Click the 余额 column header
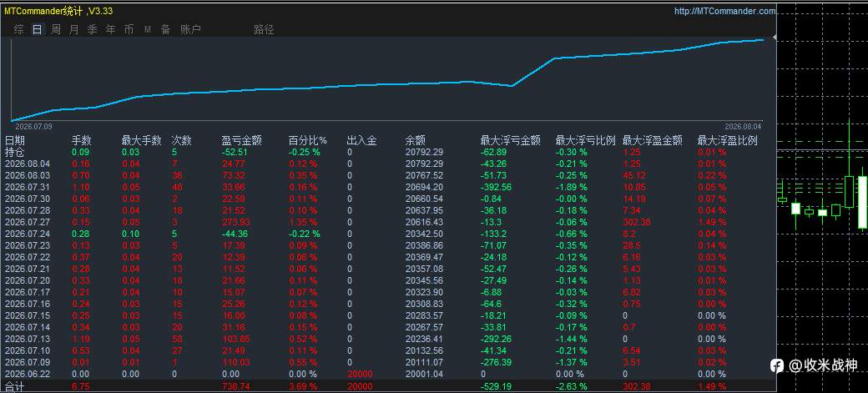This screenshot has width=868, height=393. 416,141
